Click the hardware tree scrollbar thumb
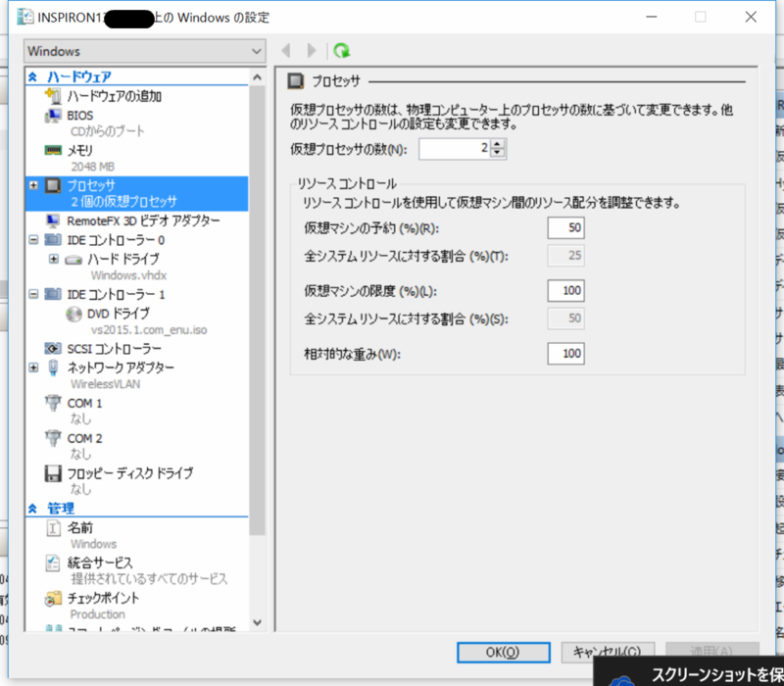 coord(257,310)
